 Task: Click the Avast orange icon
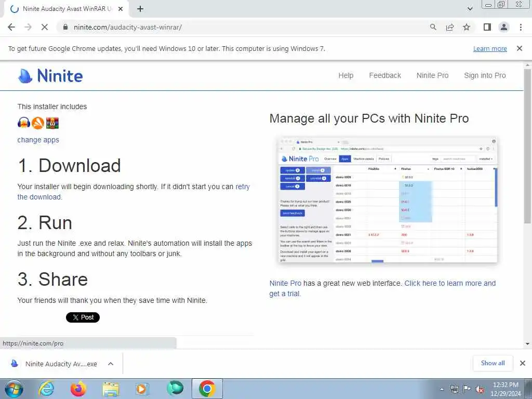pyautogui.click(x=37, y=123)
